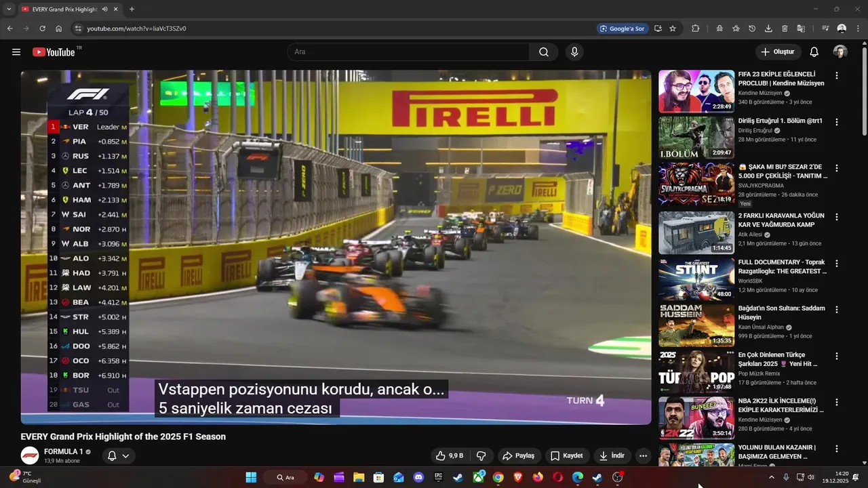This screenshot has height=488, width=868.
Task: Click the search magnifier button
Action: tap(544, 52)
